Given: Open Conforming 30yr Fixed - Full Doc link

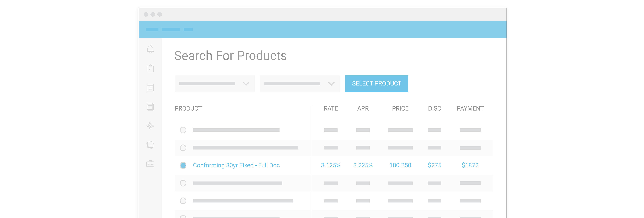Looking at the screenshot, I should pos(236,165).
